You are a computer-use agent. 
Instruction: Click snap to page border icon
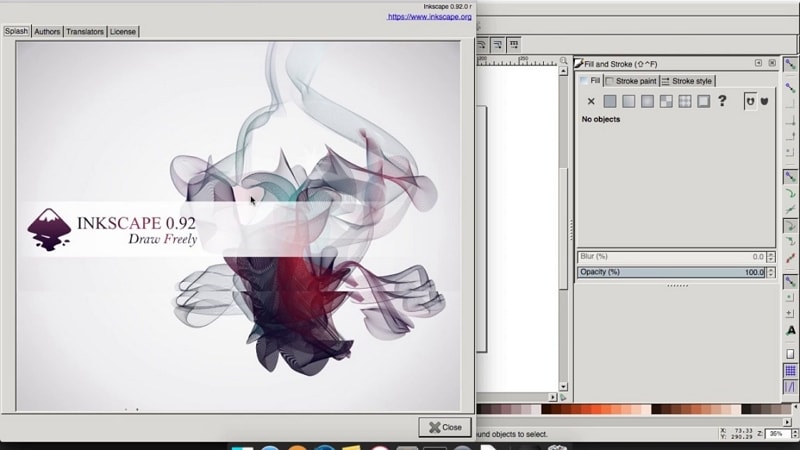pyautogui.click(x=790, y=354)
